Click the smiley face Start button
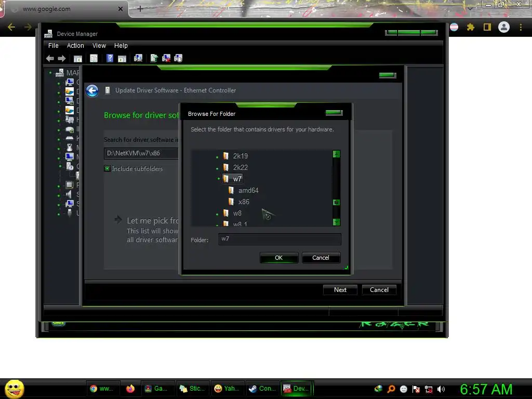The height and width of the screenshot is (399, 532). tap(15, 389)
